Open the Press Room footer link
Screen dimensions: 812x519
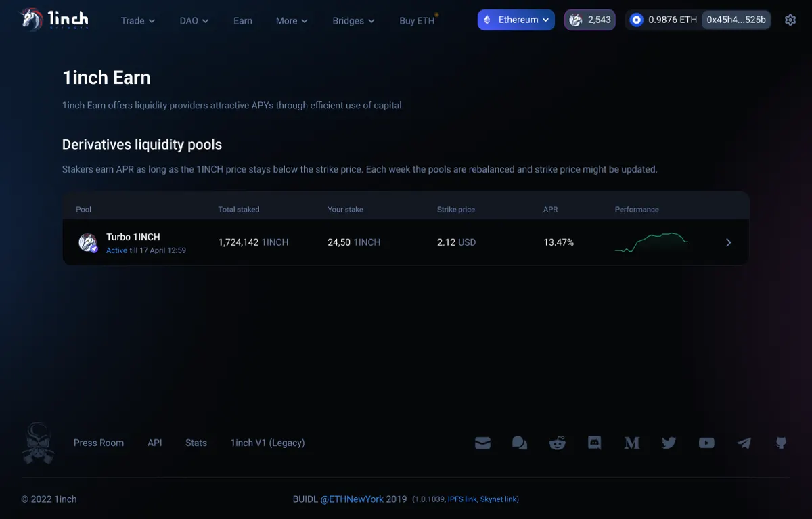click(99, 443)
